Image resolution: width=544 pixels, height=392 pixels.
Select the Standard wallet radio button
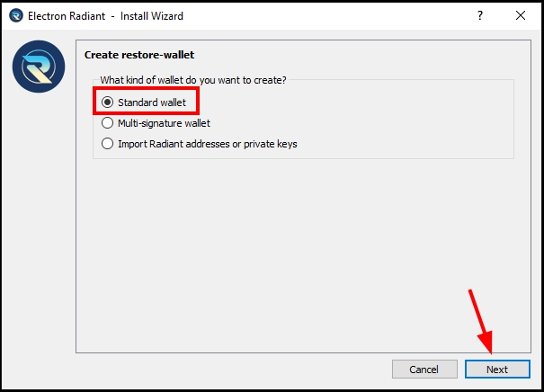click(109, 102)
